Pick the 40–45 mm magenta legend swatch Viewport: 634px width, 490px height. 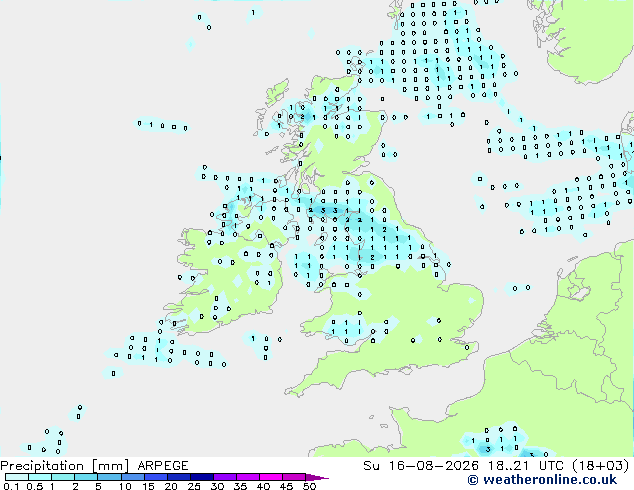tap(271, 477)
